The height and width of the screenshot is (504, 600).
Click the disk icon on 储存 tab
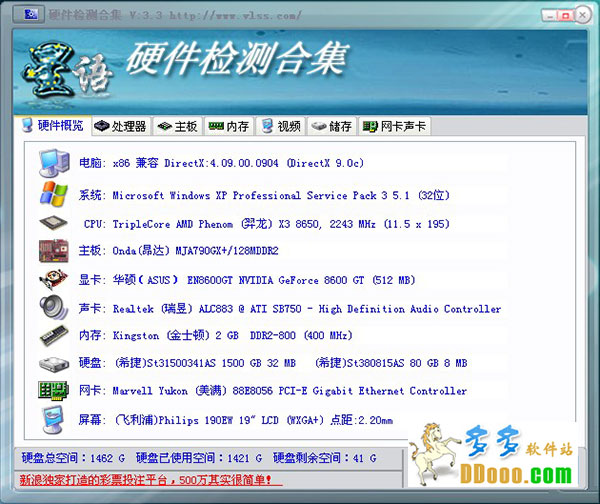click(319, 126)
